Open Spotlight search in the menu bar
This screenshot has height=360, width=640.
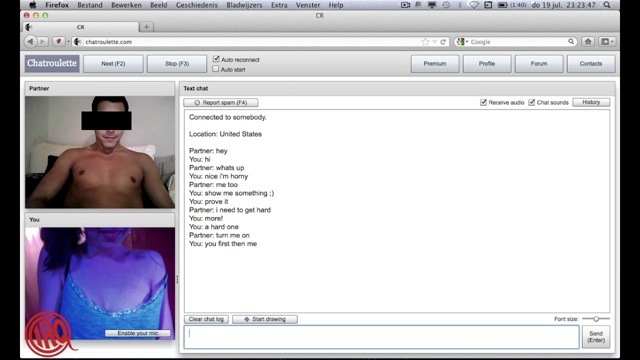point(607,5)
